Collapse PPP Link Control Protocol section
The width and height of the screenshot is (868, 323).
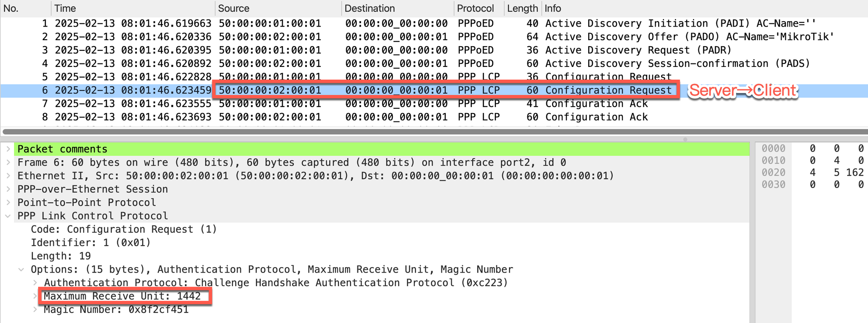pyautogui.click(x=8, y=216)
